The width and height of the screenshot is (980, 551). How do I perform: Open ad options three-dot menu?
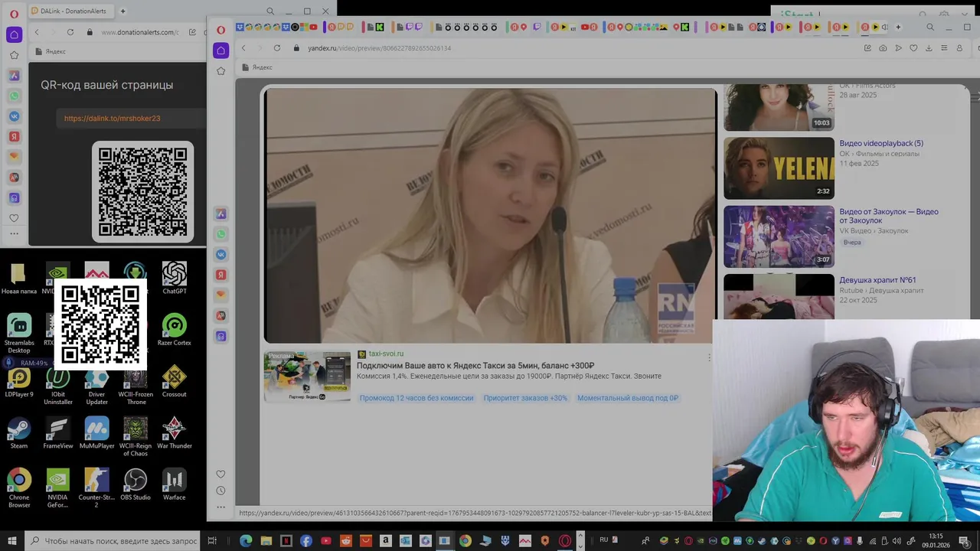pos(709,357)
